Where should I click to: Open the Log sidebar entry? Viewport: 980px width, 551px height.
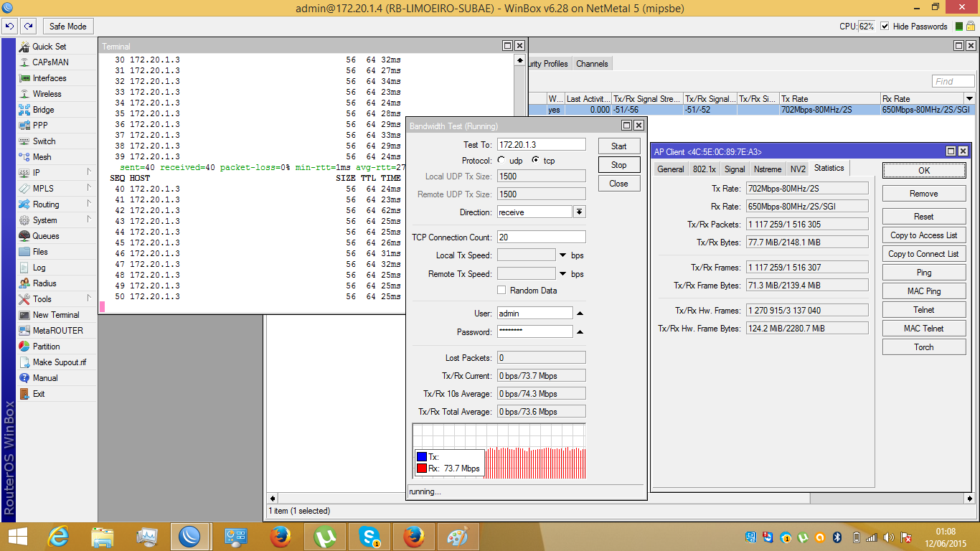click(39, 268)
